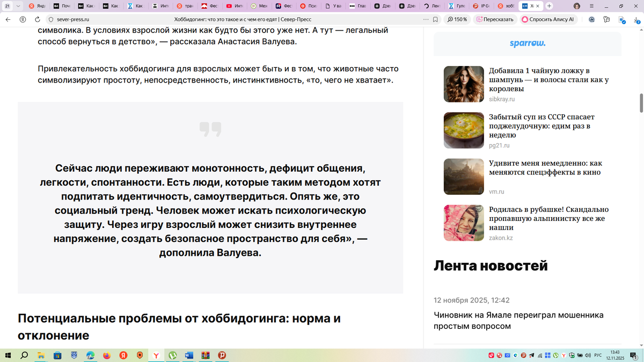Open uTorrent from the taskbar
This screenshot has width=644, height=362.
(x=173, y=355)
